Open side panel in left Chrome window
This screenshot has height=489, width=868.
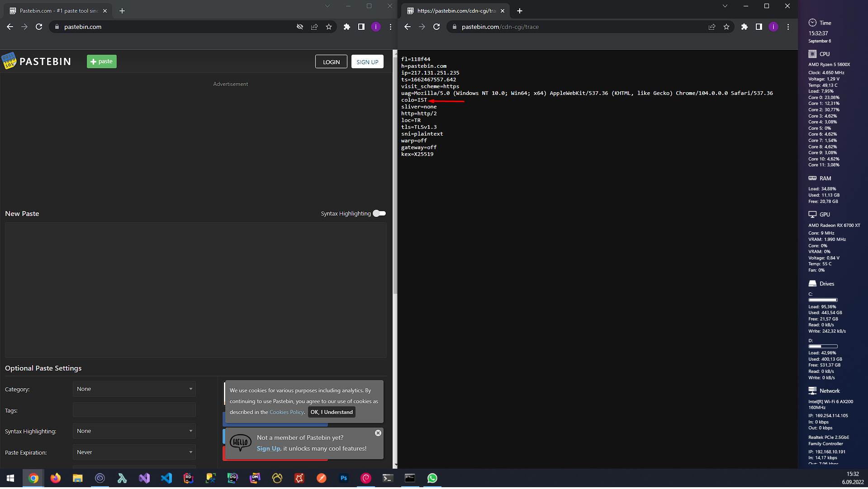point(361,27)
